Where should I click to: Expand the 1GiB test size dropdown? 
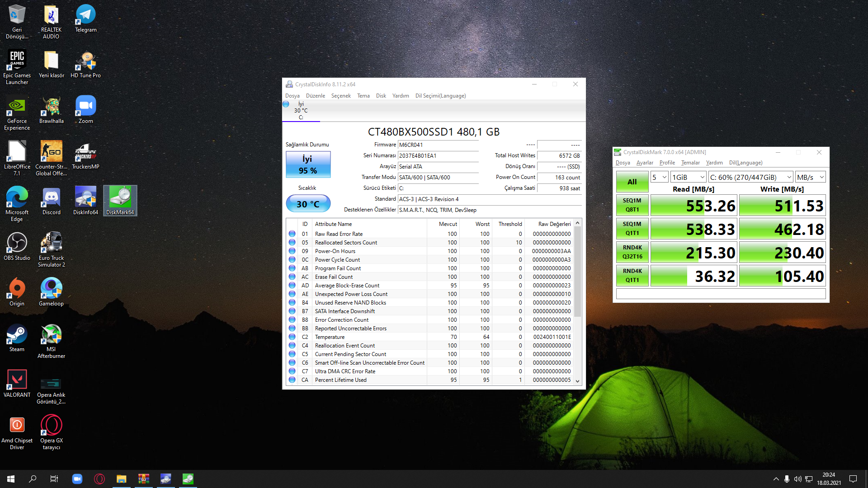pos(688,177)
